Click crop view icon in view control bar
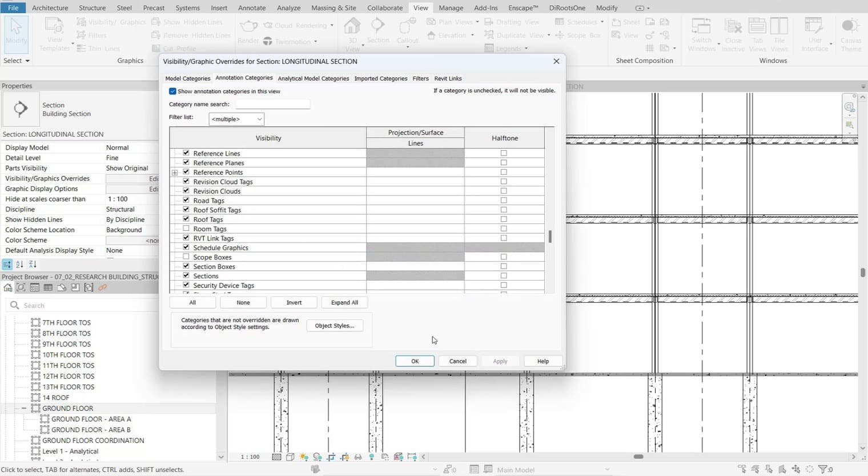This screenshot has height=476, width=868. click(x=331, y=457)
